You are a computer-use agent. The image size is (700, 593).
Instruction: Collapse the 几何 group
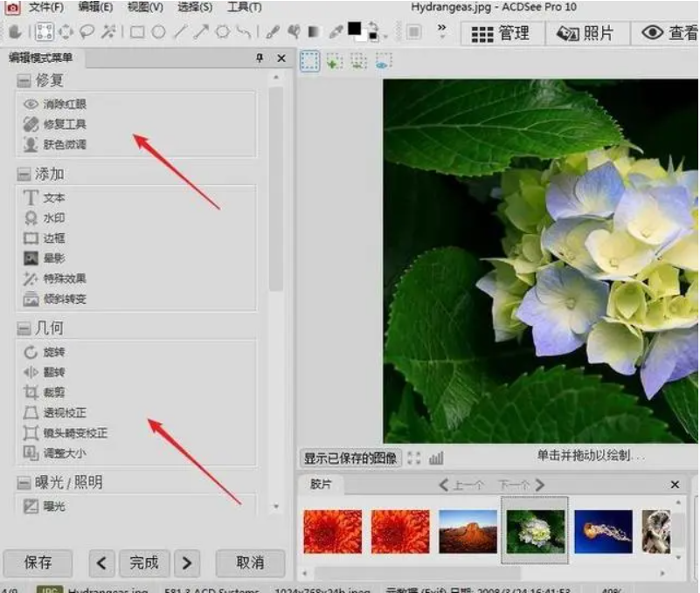tap(24, 329)
